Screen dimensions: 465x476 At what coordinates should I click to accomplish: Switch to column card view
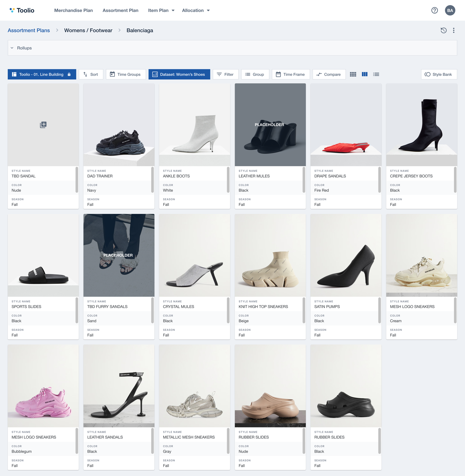(x=364, y=74)
